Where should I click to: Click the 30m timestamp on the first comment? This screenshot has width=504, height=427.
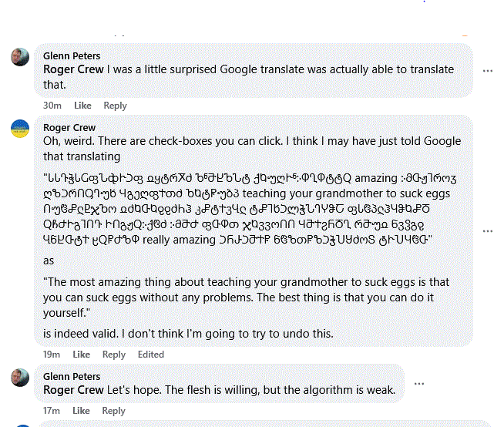pyautogui.click(x=52, y=106)
